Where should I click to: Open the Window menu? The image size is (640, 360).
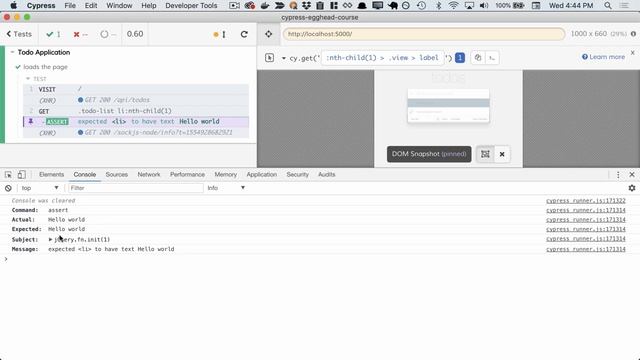pyautogui.click(x=119, y=6)
